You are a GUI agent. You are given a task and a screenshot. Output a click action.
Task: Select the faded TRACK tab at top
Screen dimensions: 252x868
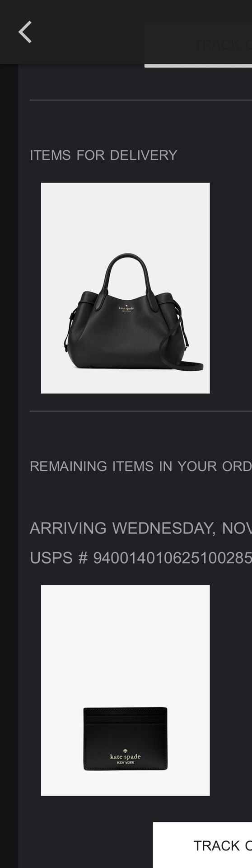point(198,44)
